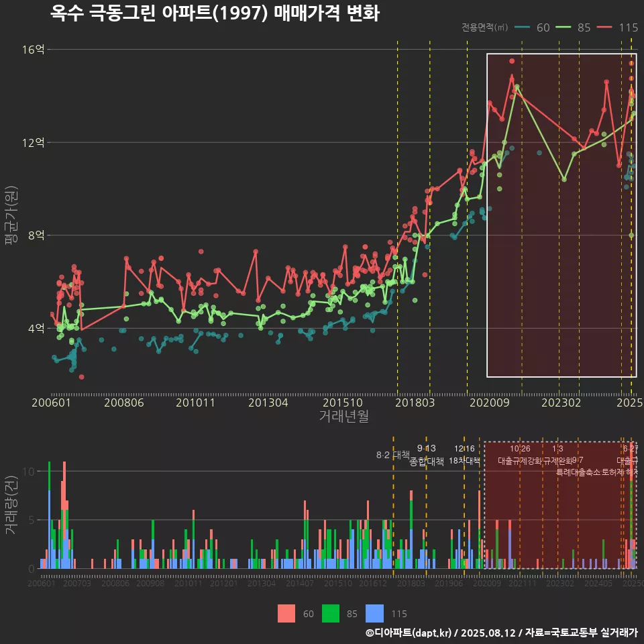Image resolution: width=644 pixels, height=644 pixels.
Task: Click the red 115 line swatch in top legend
Action: [x=604, y=28]
